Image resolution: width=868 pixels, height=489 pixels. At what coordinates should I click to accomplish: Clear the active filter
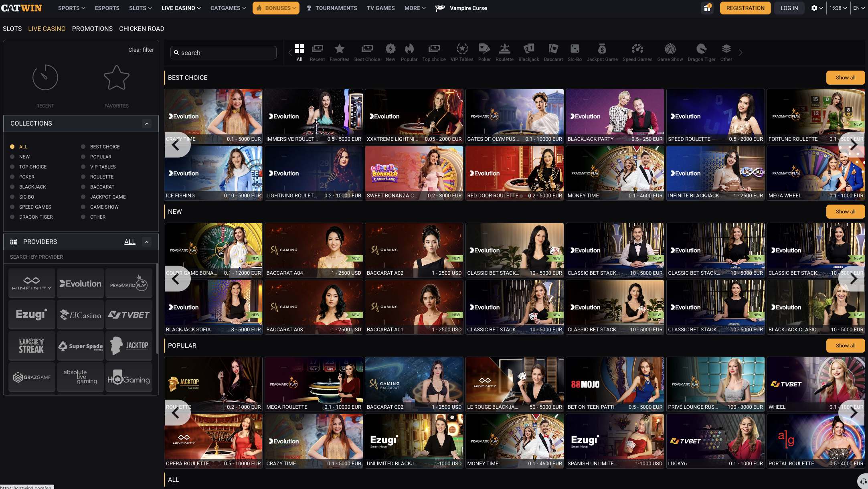141,50
